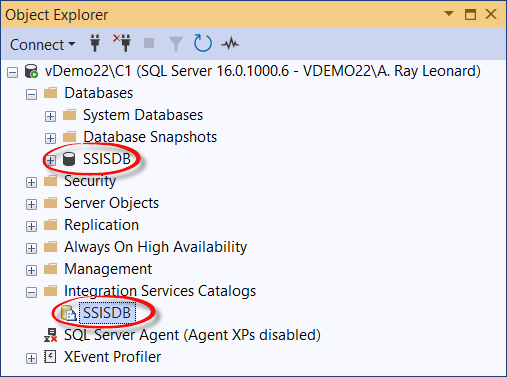Screen dimensions: 507x377
Task: Click the Database Snapshots folder icon
Action: click(x=70, y=137)
